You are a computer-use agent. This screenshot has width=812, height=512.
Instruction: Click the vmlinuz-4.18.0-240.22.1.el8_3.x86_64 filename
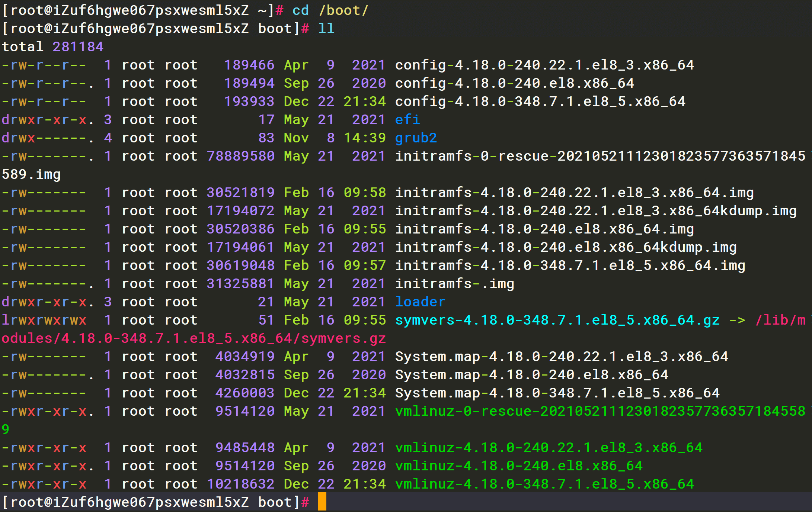[x=549, y=447]
